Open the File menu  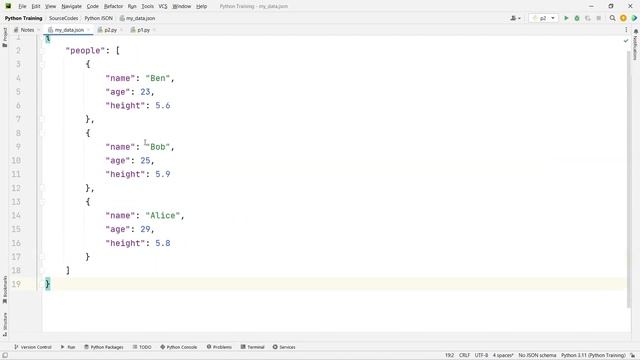tap(22, 6)
